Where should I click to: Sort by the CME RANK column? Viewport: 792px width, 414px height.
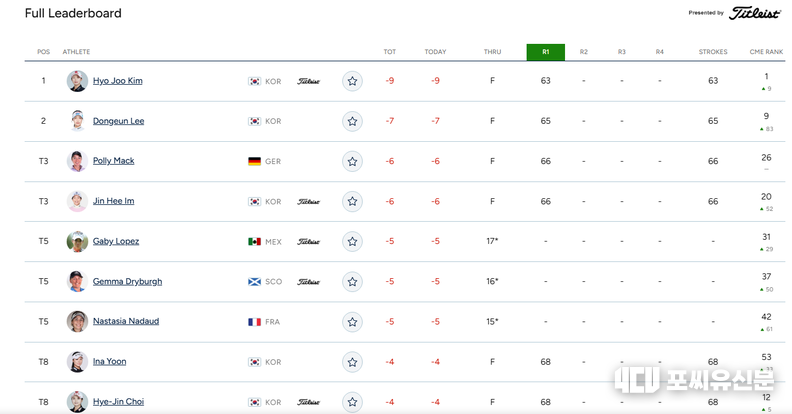click(x=766, y=52)
